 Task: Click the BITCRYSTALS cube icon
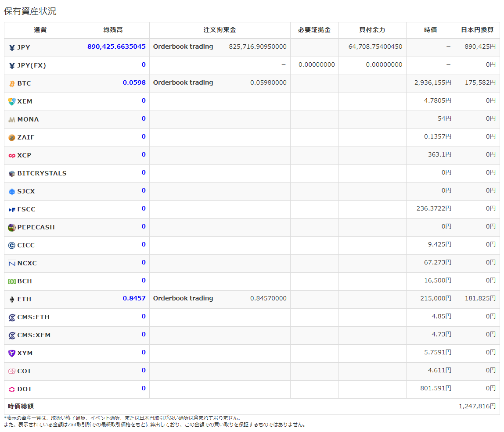[12, 174]
